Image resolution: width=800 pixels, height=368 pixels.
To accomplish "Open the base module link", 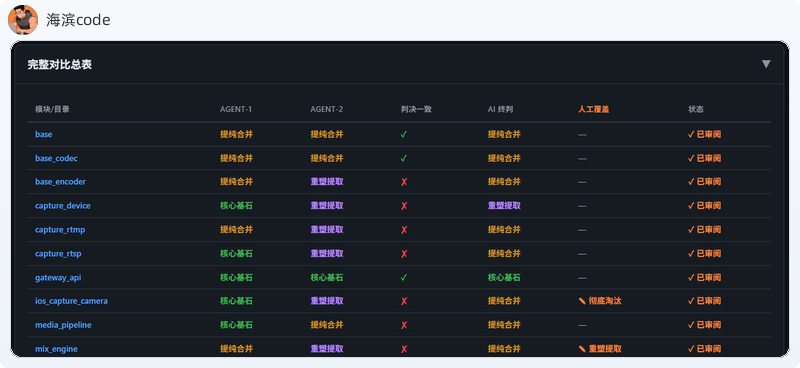I will [x=43, y=134].
